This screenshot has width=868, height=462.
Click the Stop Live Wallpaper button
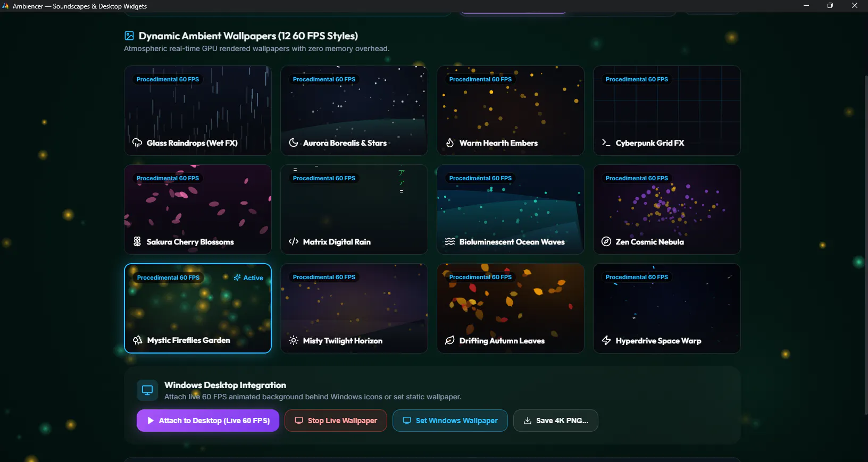pos(336,421)
